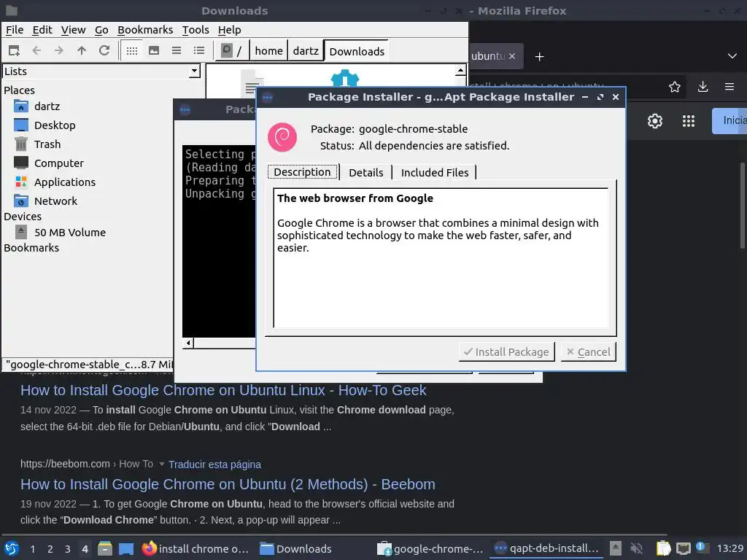Screen dimensions: 747x560
Task: Show desktop from panel icon
Action: click(x=126, y=549)
